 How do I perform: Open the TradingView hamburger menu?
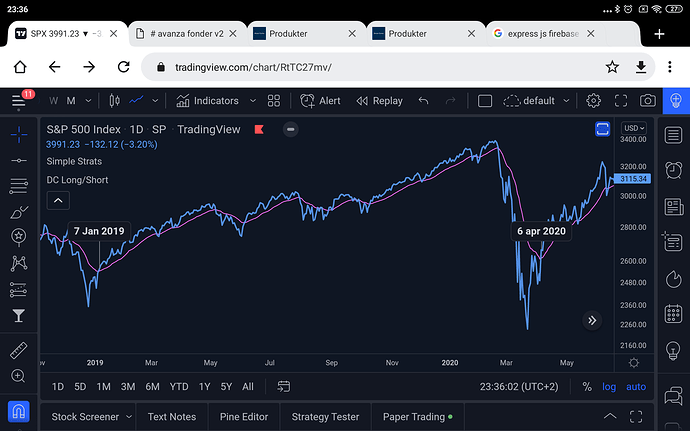pos(18,101)
